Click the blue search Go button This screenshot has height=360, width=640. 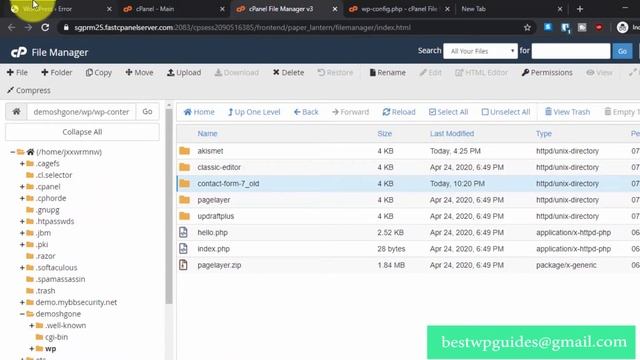pyautogui.click(x=622, y=51)
